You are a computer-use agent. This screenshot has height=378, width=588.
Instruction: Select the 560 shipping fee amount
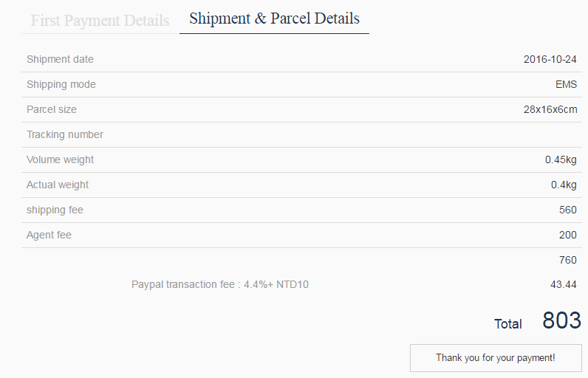pos(568,210)
